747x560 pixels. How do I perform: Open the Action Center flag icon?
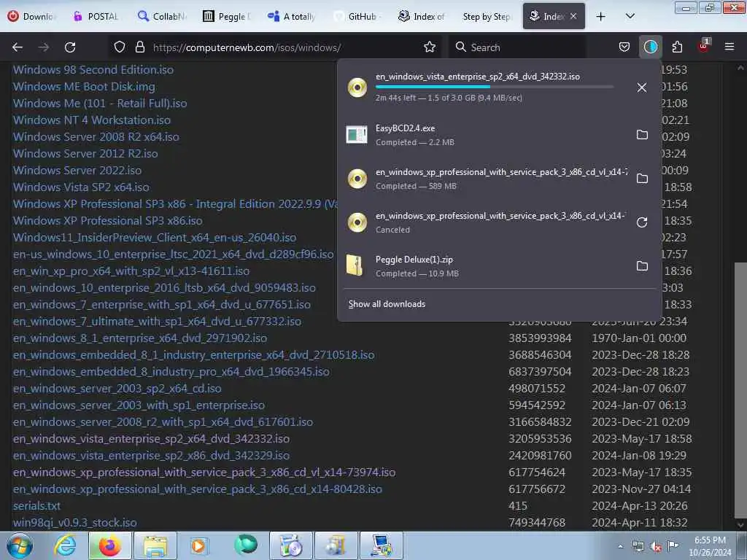pyautogui.click(x=673, y=546)
